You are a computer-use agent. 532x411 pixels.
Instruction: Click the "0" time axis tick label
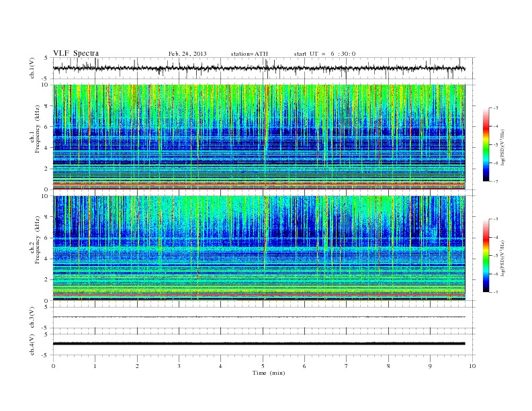(53, 366)
